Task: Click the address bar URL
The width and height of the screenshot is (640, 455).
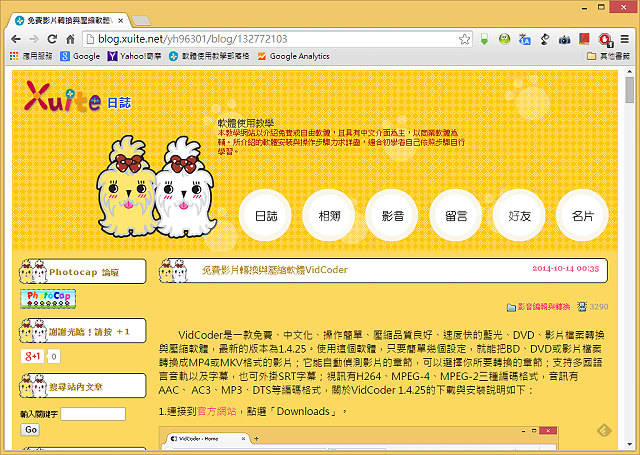Action: pyautogui.click(x=192, y=39)
